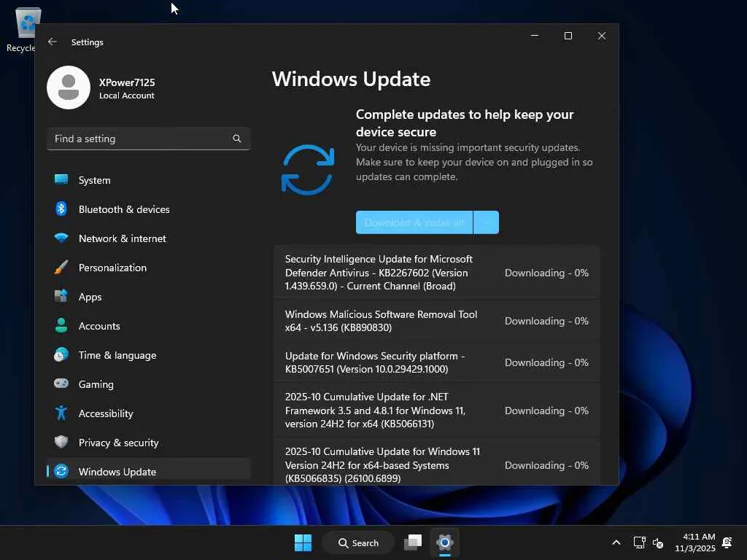This screenshot has height=560, width=747.
Task: Click the Windows Update sync icon in sidebar
Action: point(61,471)
